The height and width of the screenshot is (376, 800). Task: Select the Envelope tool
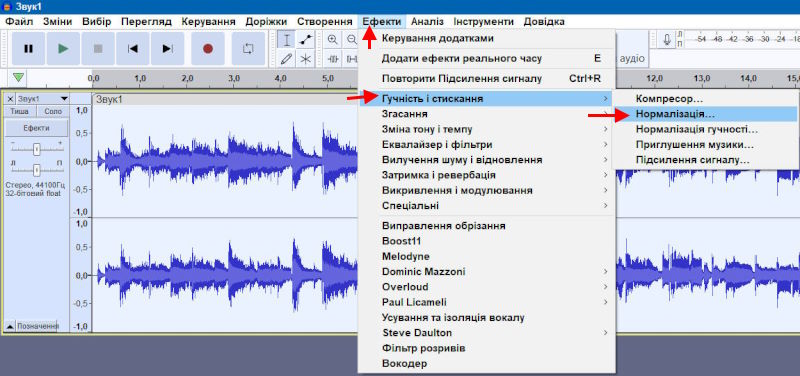306,40
